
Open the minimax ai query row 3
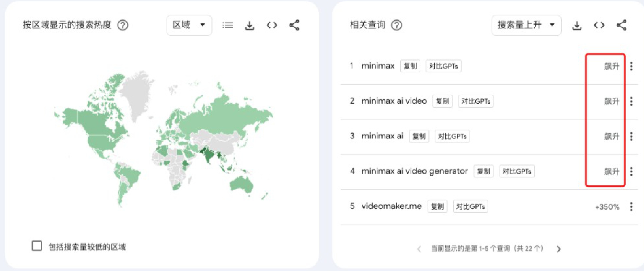pos(382,136)
